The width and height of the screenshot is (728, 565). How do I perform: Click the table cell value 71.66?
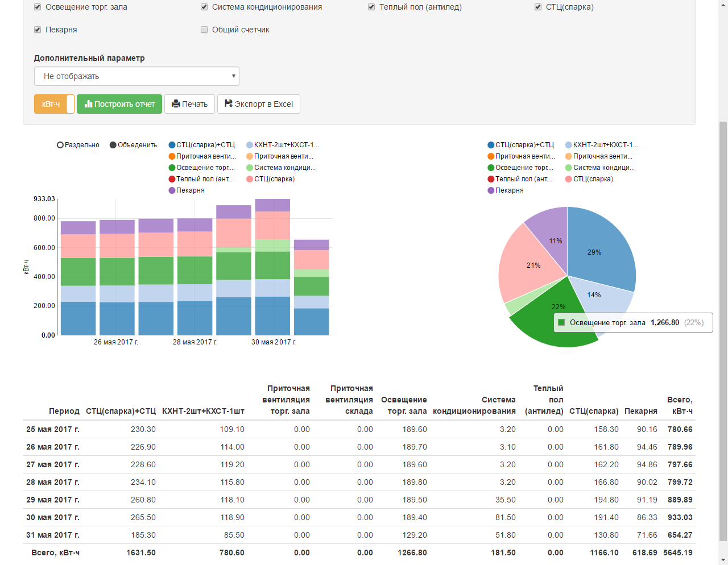[x=647, y=535]
